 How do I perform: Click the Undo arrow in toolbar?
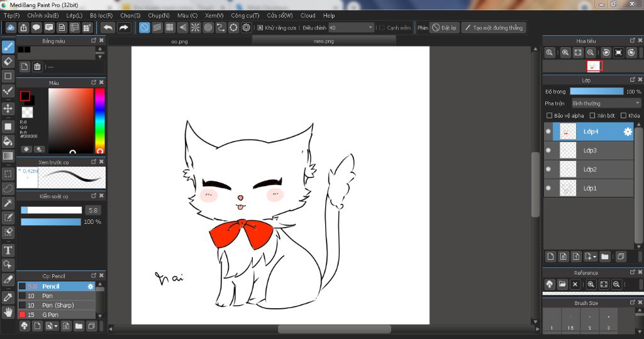pyautogui.click(x=108, y=28)
